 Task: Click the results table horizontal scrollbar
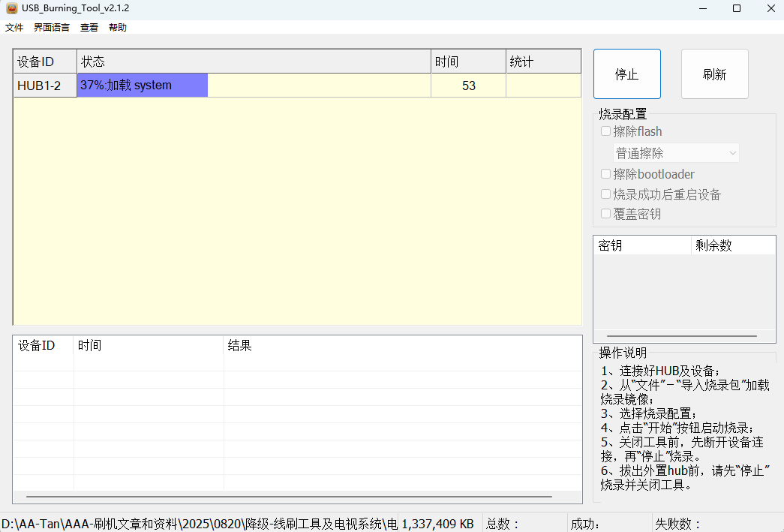click(289, 497)
